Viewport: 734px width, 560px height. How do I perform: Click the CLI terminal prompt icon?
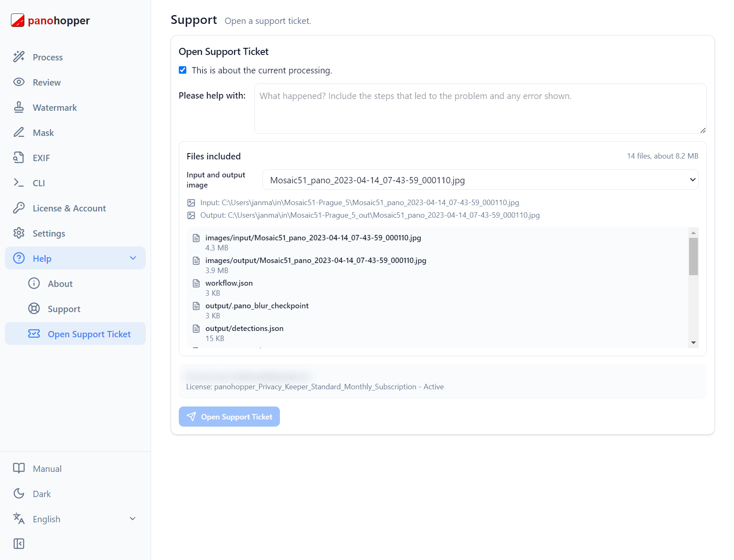[19, 182]
